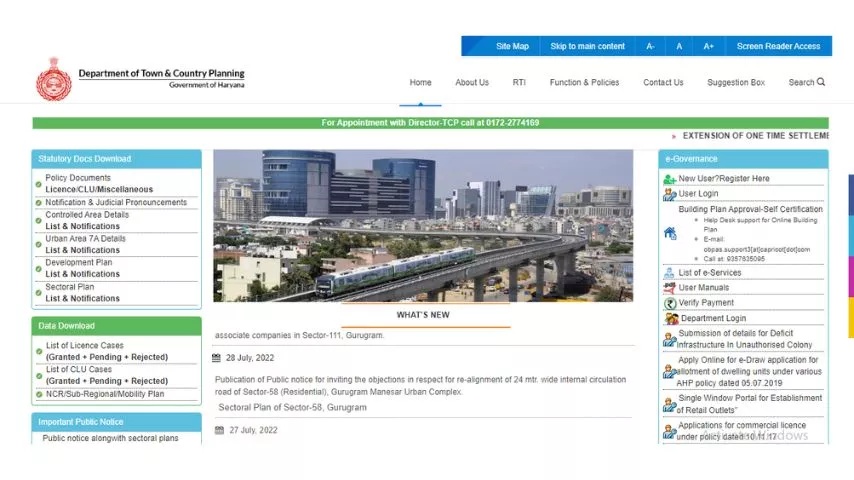Click Screen Reader Access link
The image size is (854, 480).
(778, 46)
